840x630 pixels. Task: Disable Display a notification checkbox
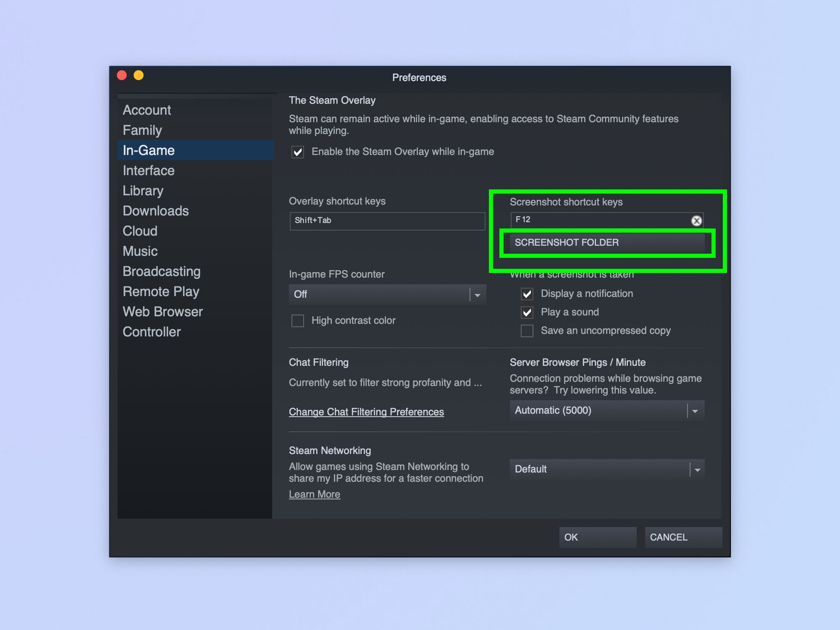click(528, 293)
